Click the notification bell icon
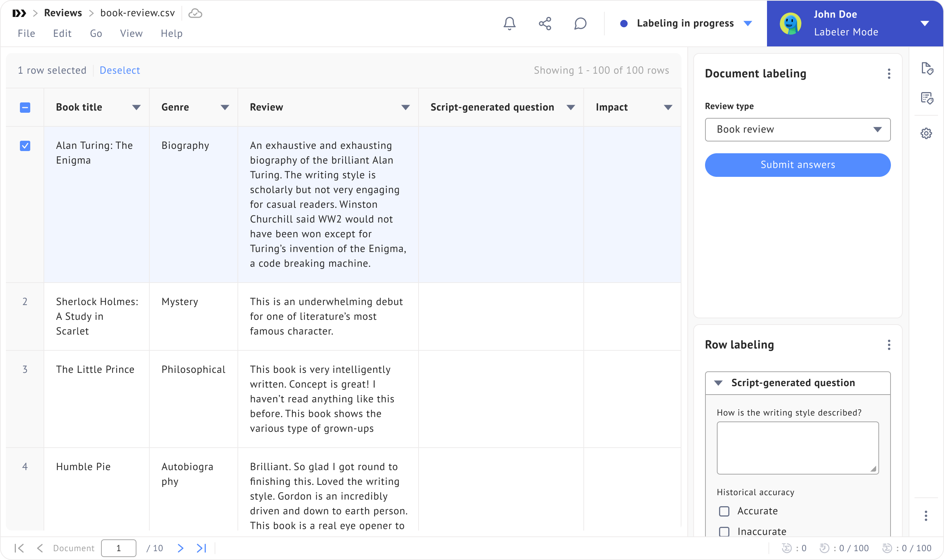The height and width of the screenshot is (560, 944). [509, 24]
